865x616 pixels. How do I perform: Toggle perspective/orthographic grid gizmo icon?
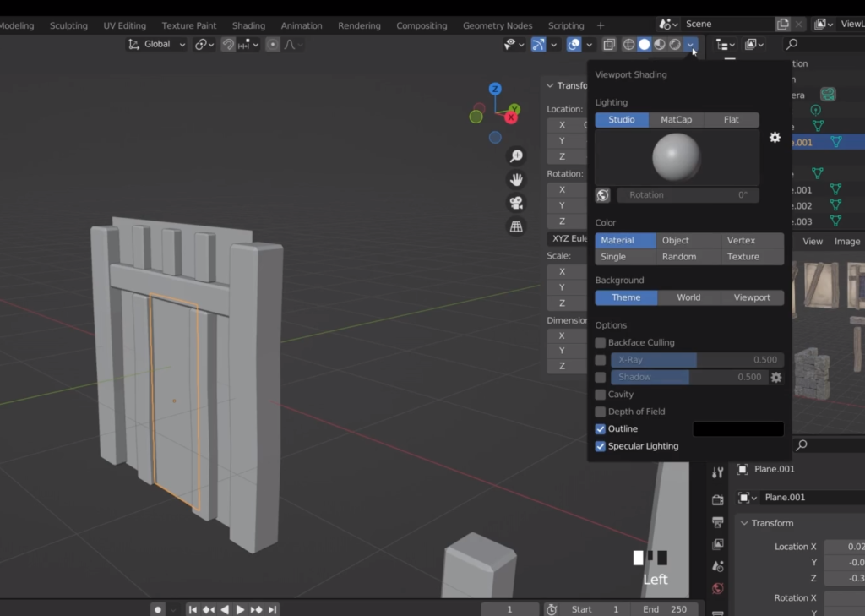pos(516,226)
